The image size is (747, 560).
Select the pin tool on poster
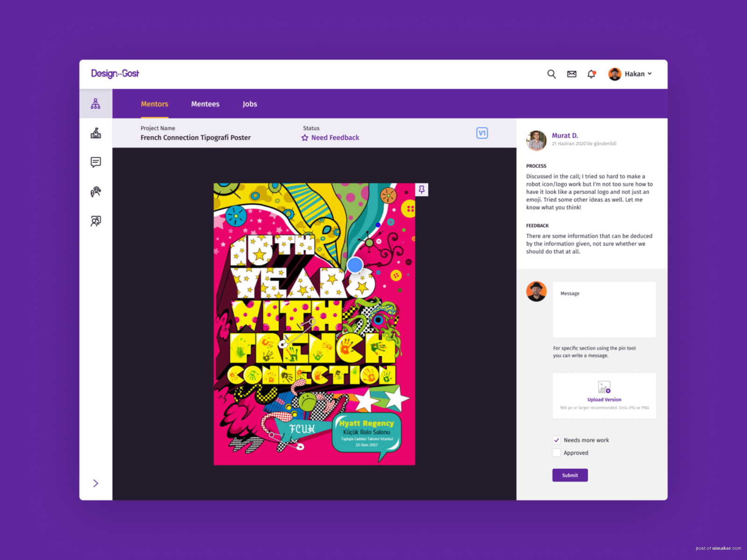coord(422,189)
